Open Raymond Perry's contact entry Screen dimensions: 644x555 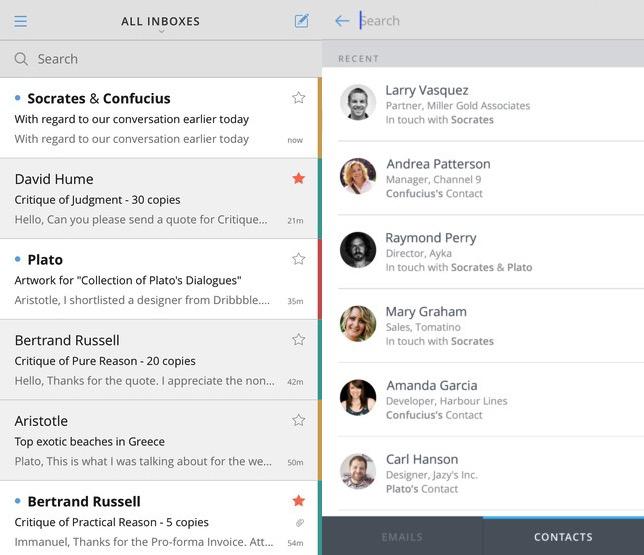[x=460, y=251]
